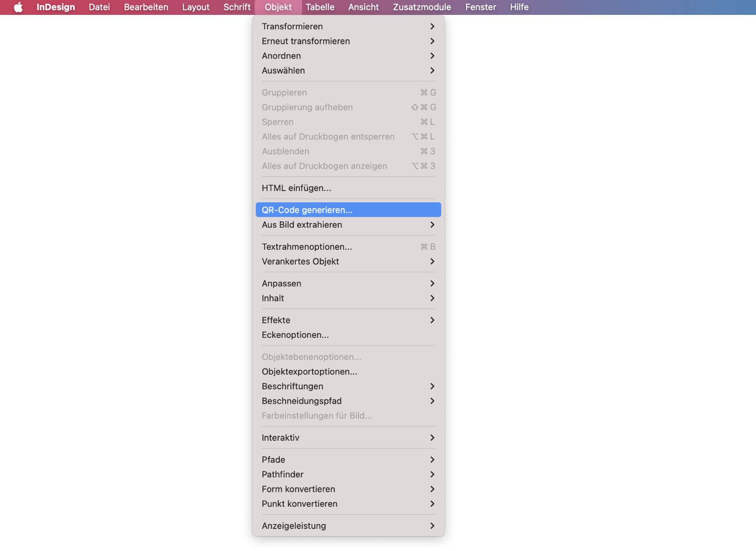
Task: Expand the Beschneidungspfad submenu
Action: click(x=348, y=401)
